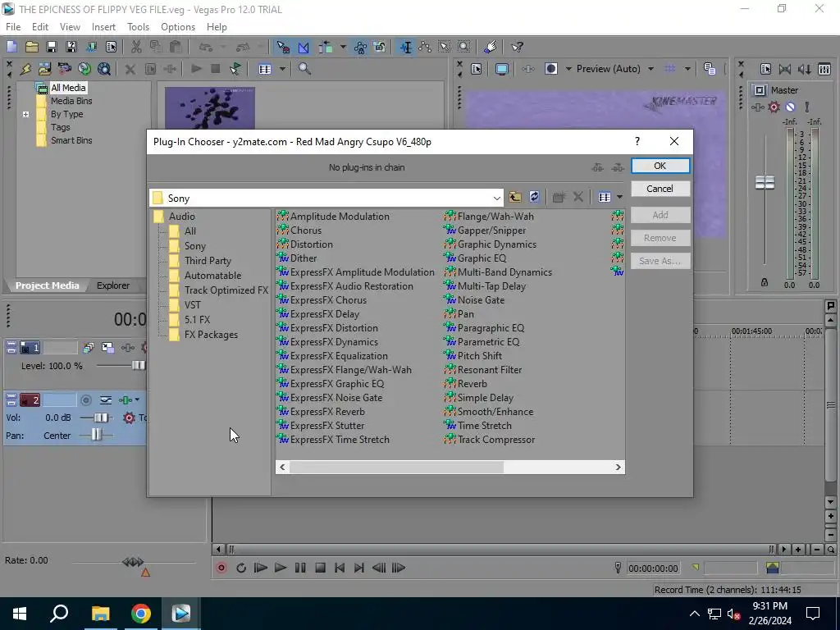Toggle Ignore Event Grouping icon

click(380, 47)
